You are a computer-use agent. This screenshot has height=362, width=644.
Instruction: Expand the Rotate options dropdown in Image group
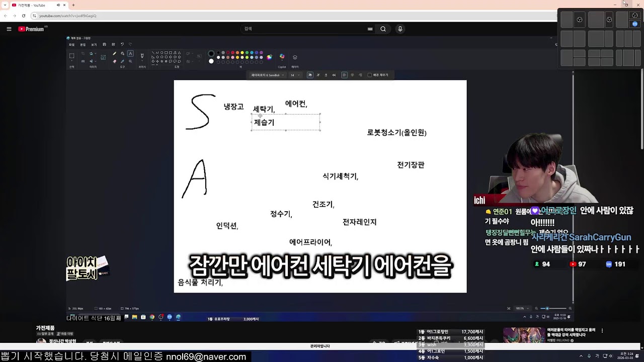tap(96, 53)
